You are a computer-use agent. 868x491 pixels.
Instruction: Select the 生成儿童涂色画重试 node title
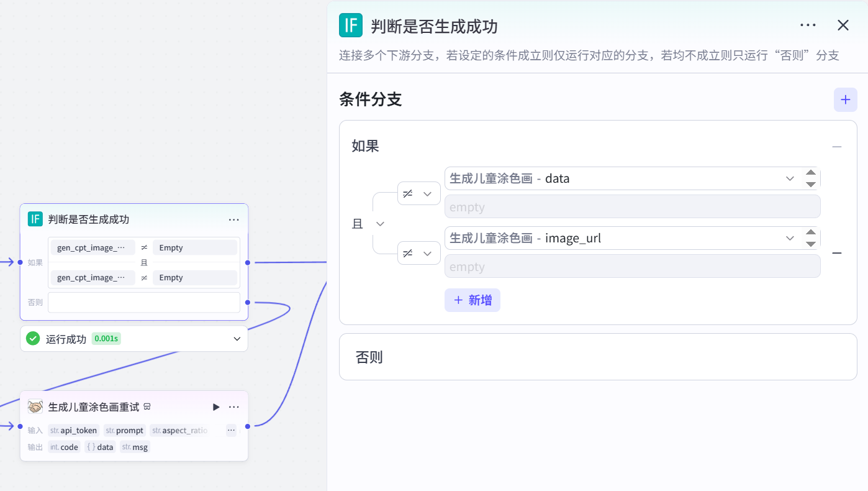94,407
